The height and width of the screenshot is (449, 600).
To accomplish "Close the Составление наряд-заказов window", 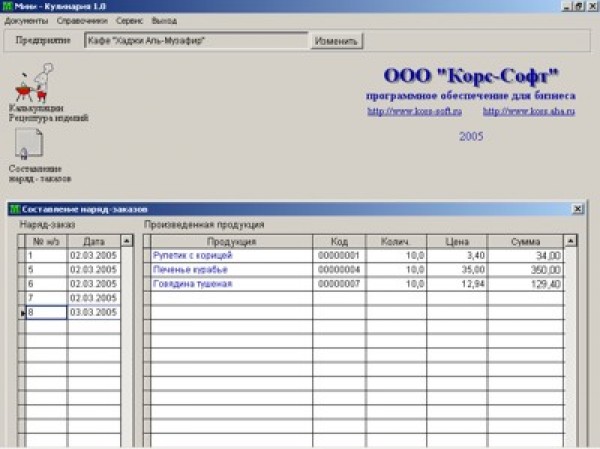I will pos(577,209).
